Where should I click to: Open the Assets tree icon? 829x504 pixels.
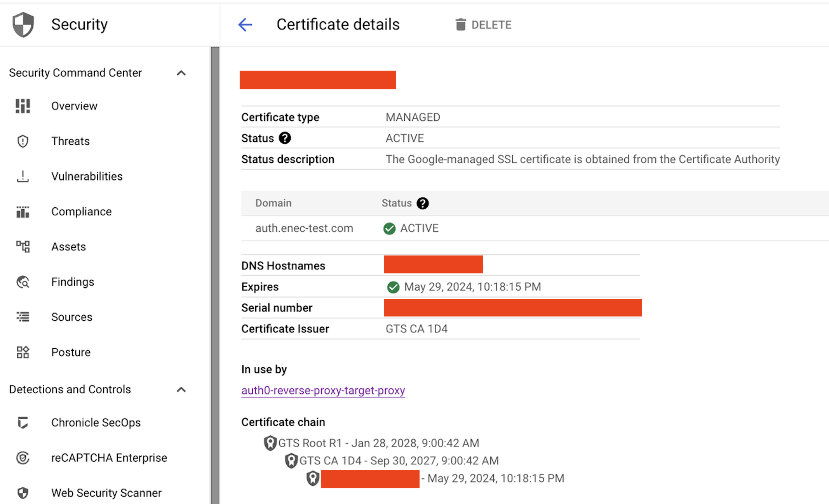pyautogui.click(x=23, y=247)
